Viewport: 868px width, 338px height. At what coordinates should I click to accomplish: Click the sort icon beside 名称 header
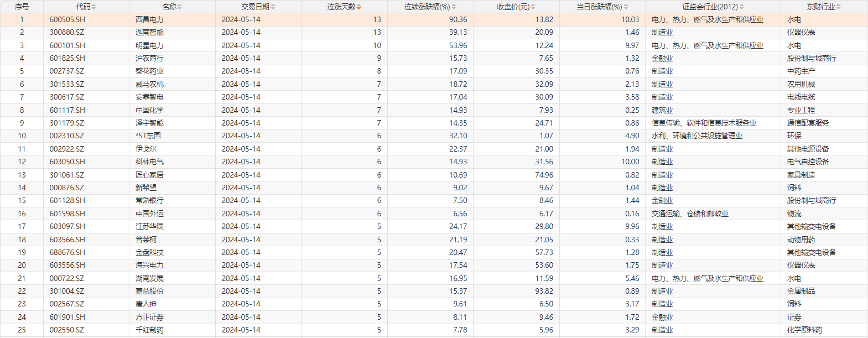180,7
